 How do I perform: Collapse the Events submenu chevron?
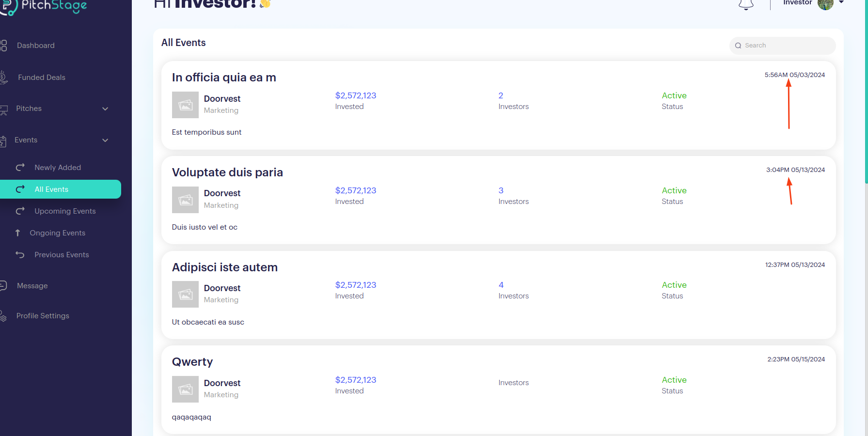[105, 140]
